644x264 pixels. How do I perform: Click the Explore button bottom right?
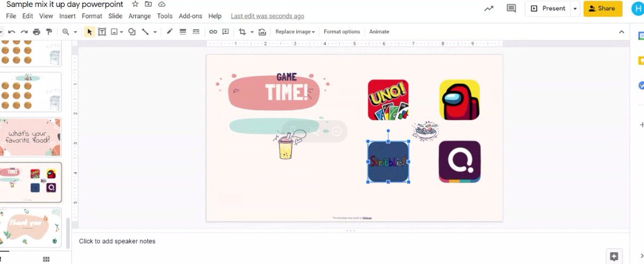point(614,256)
